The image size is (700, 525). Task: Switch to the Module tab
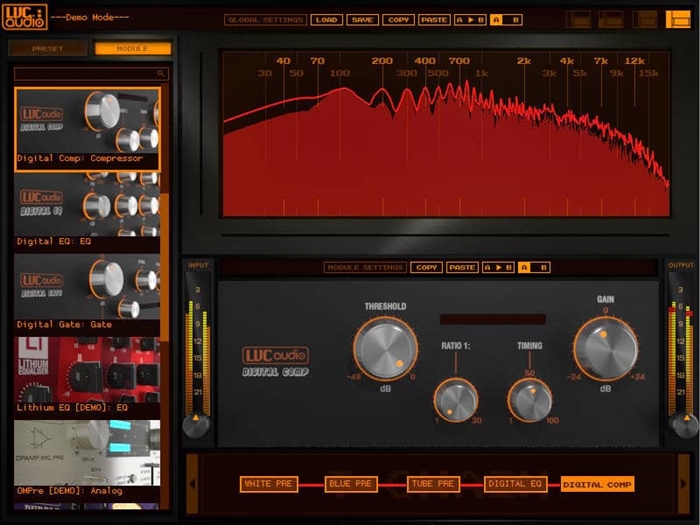[132, 48]
